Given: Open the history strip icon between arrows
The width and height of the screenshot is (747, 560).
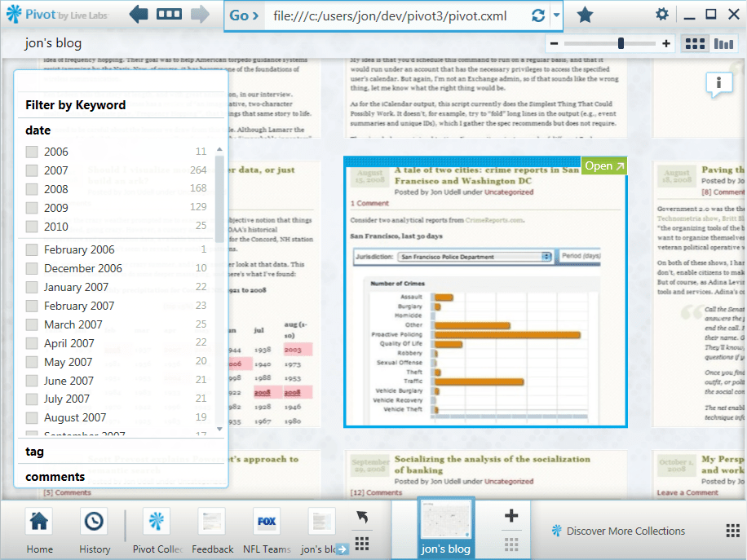Looking at the screenshot, I should pos(169,15).
